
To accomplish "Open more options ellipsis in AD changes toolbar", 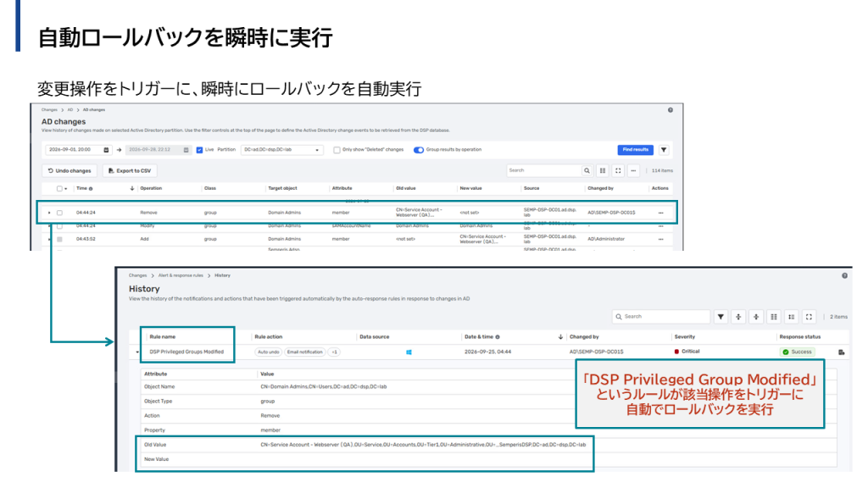I will point(633,171).
